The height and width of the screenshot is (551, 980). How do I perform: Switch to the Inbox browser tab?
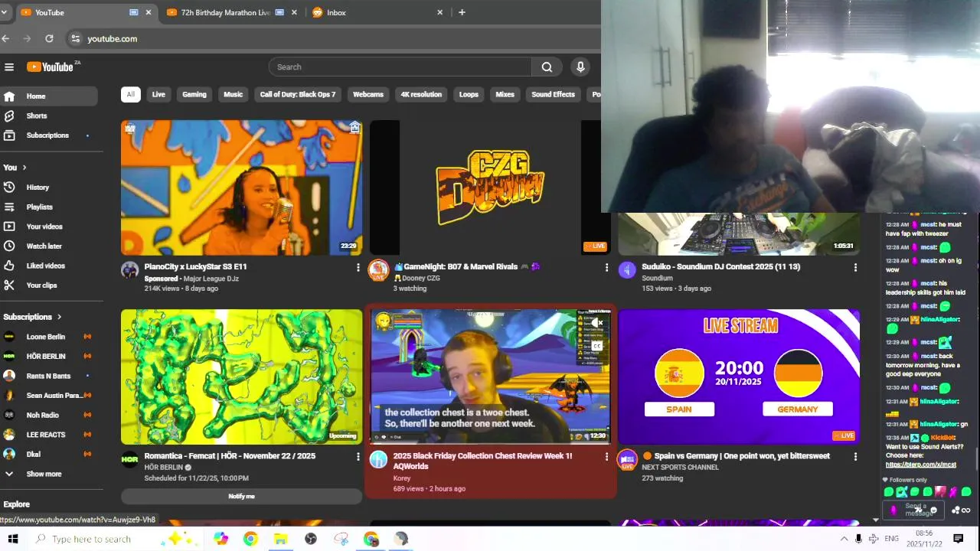tap(378, 12)
